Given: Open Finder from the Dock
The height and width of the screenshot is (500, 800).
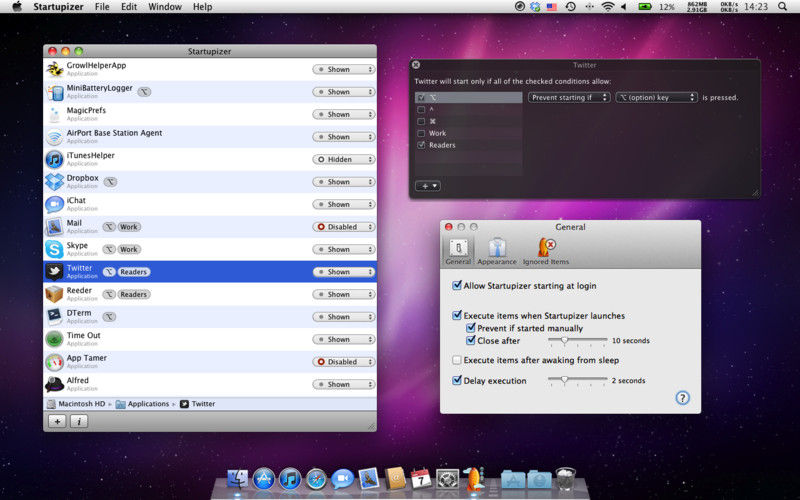Looking at the screenshot, I should point(237,479).
